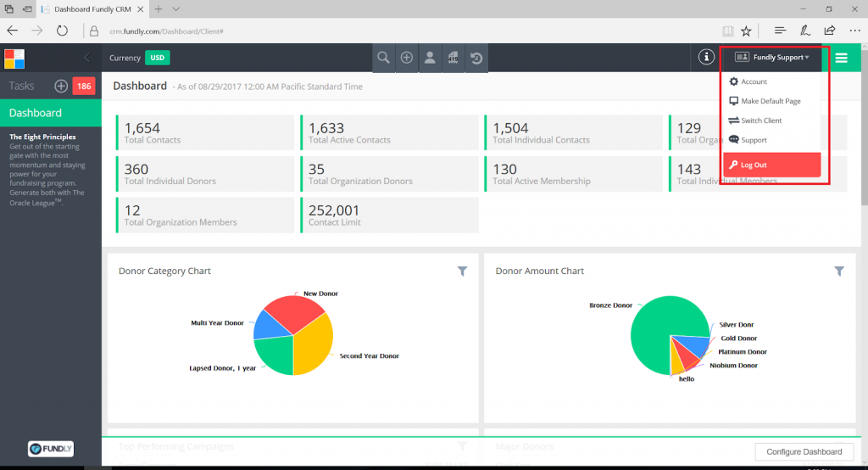Open a new browser tab
This screenshot has width=868, height=470.
pyautogui.click(x=159, y=8)
